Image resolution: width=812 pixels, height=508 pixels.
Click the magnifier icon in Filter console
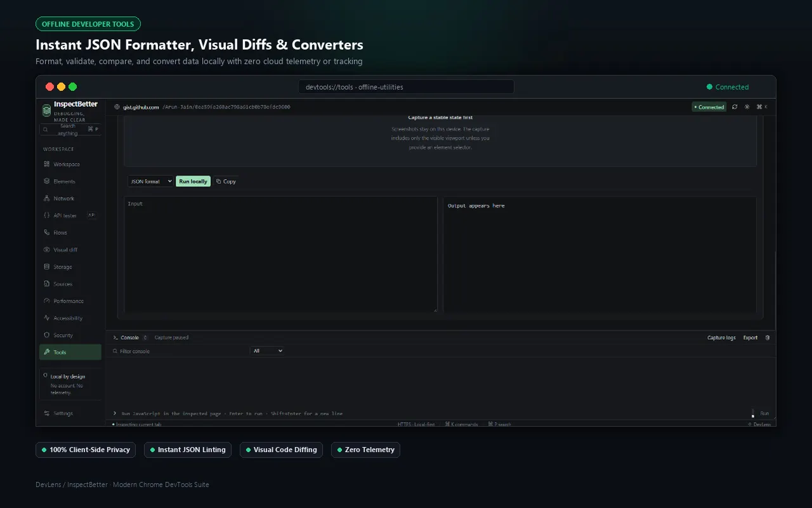coord(115,351)
